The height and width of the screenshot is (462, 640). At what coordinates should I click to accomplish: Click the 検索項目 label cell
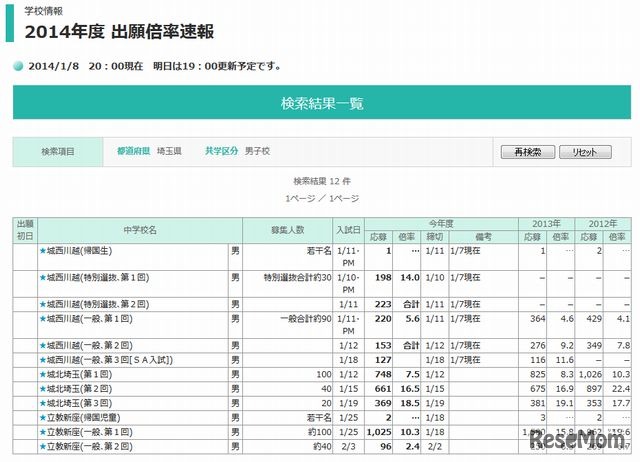point(58,152)
